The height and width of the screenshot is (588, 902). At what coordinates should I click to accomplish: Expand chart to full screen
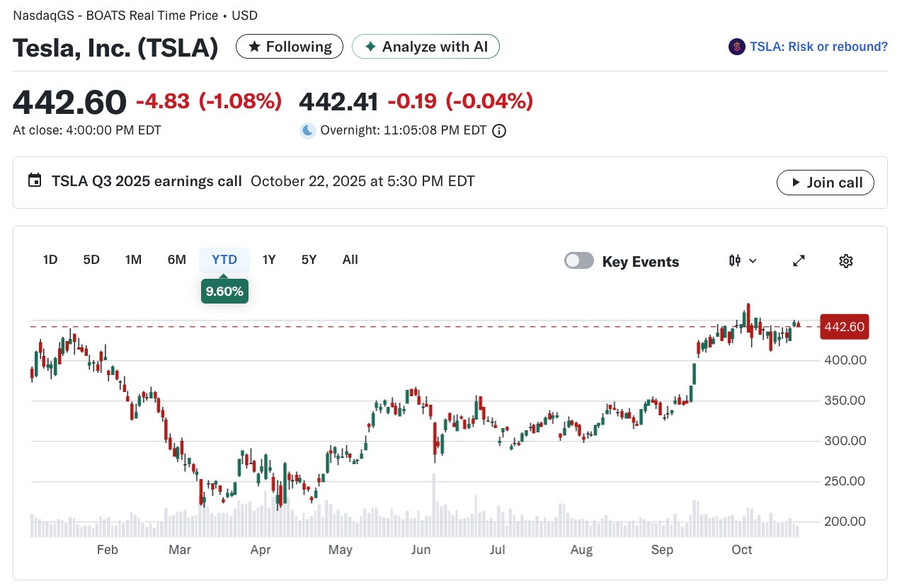(799, 261)
